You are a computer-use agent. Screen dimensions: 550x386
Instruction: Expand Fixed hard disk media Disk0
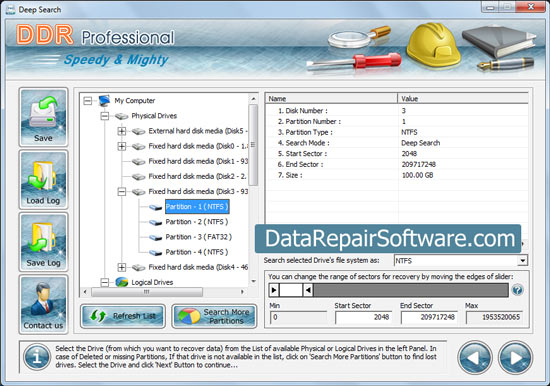click(x=122, y=146)
